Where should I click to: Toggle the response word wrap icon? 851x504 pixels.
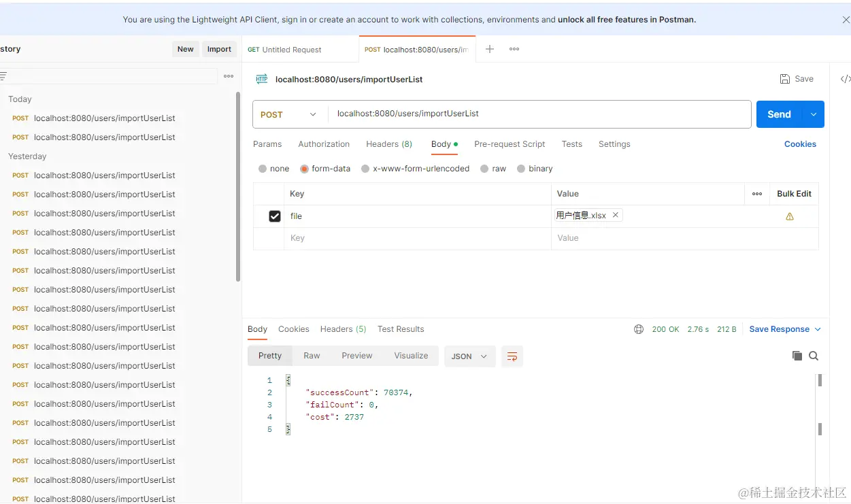pos(512,356)
